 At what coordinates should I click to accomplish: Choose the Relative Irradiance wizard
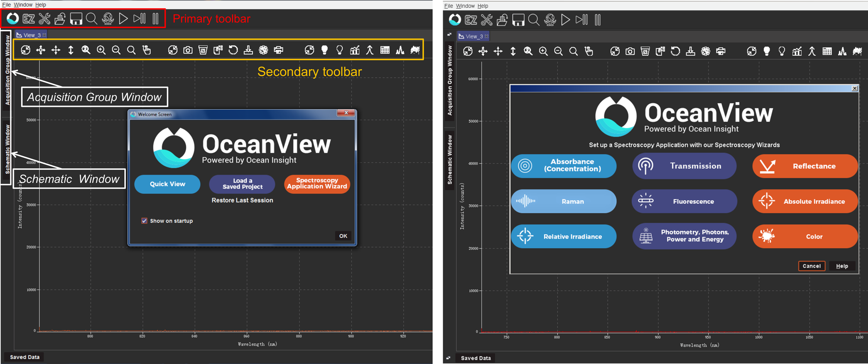tap(564, 236)
